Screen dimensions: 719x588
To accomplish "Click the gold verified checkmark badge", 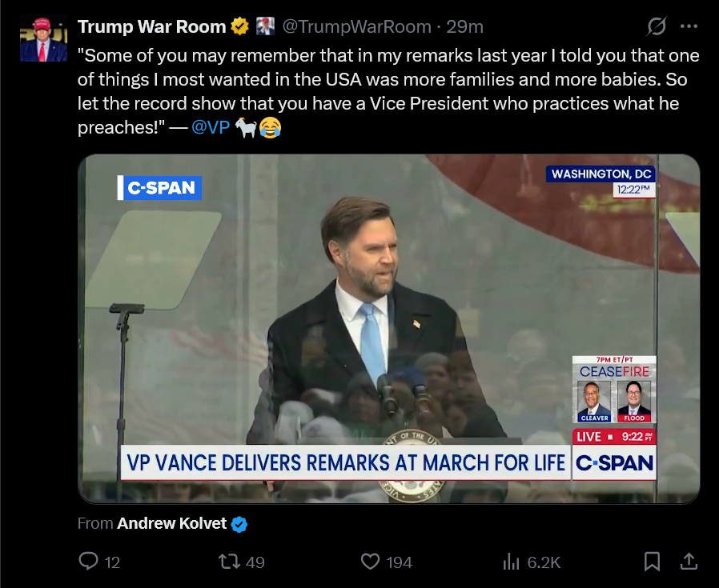I will coord(239,26).
